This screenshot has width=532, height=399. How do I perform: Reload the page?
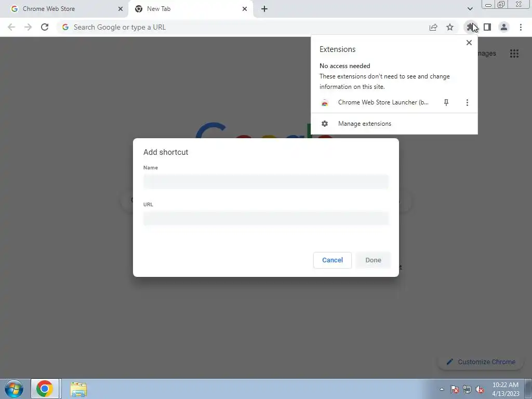pos(45,27)
